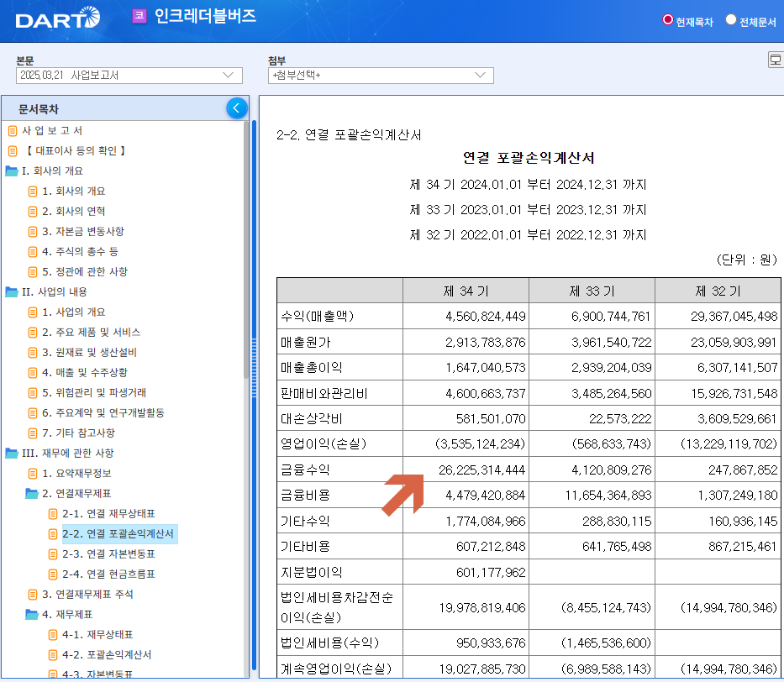Image resolution: width=784 pixels, height=682 pixels.
Task: Click the document tree vertical scrollbar
Action: pyautogui.click(x=245, y=249)
